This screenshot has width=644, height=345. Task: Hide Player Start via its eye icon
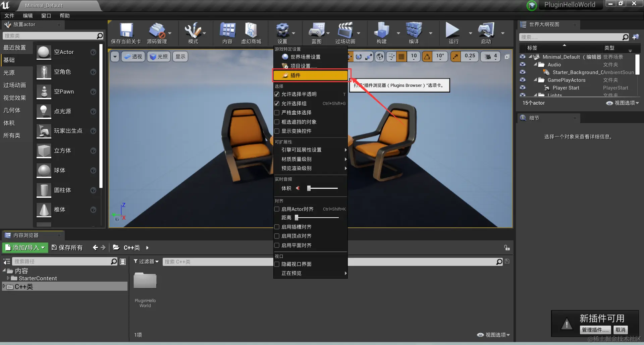point(523,88)
